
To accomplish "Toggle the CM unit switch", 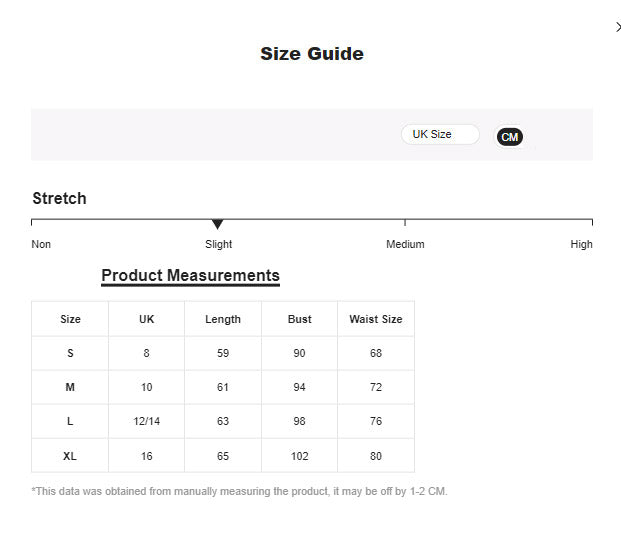I will (x=510, y=137).
